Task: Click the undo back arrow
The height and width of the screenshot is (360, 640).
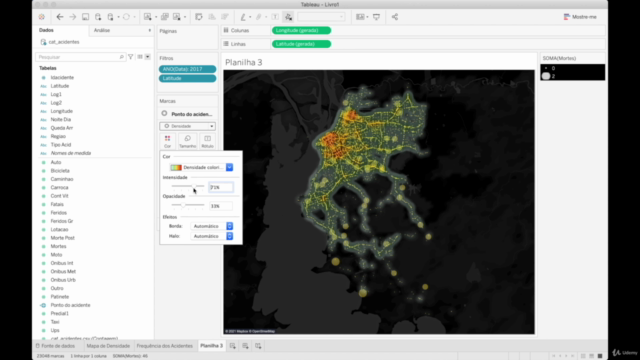Action: click(60, 17)
